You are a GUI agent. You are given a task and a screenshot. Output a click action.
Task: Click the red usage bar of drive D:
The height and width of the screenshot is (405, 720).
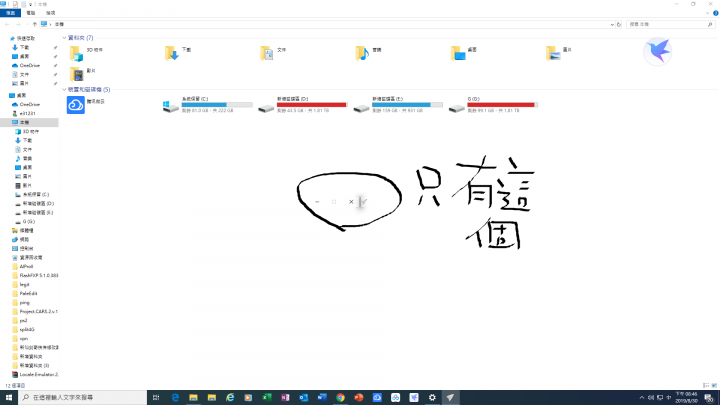pyautogui.click(x=312, y=105)
